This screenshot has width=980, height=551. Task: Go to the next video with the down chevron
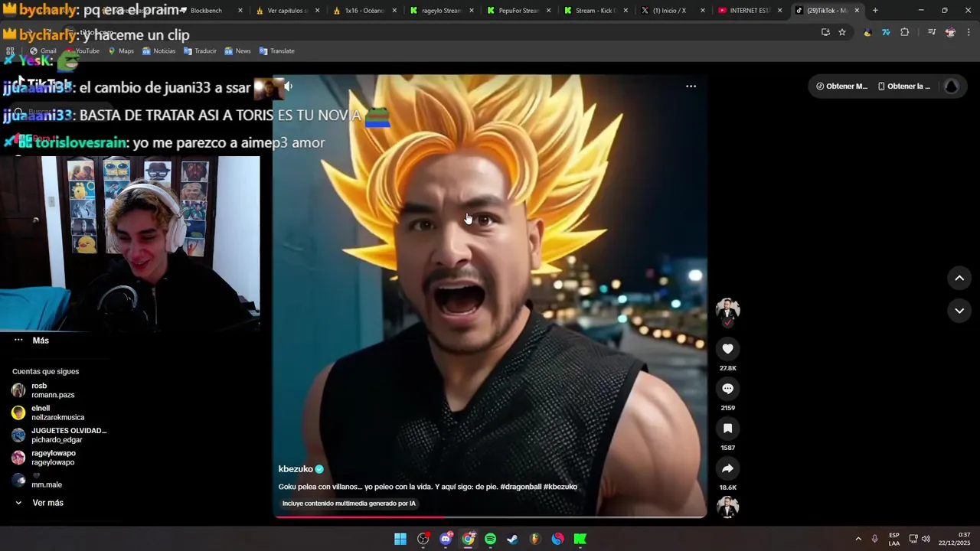959,311
